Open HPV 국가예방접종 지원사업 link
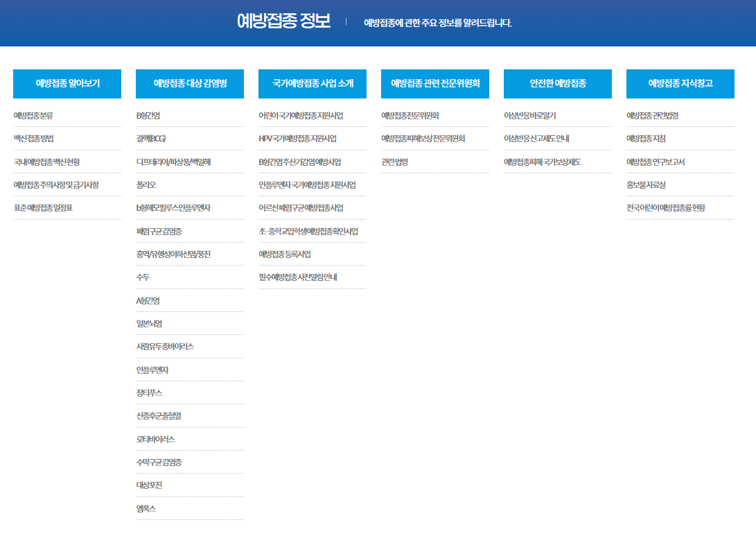This screenshot has height=536, width=756. tap(297, 139)
